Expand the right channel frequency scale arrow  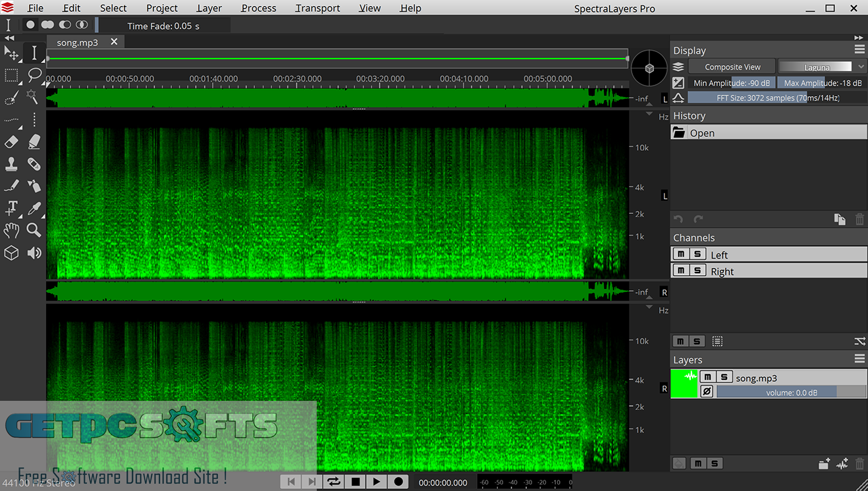click(x=649, y=307)
